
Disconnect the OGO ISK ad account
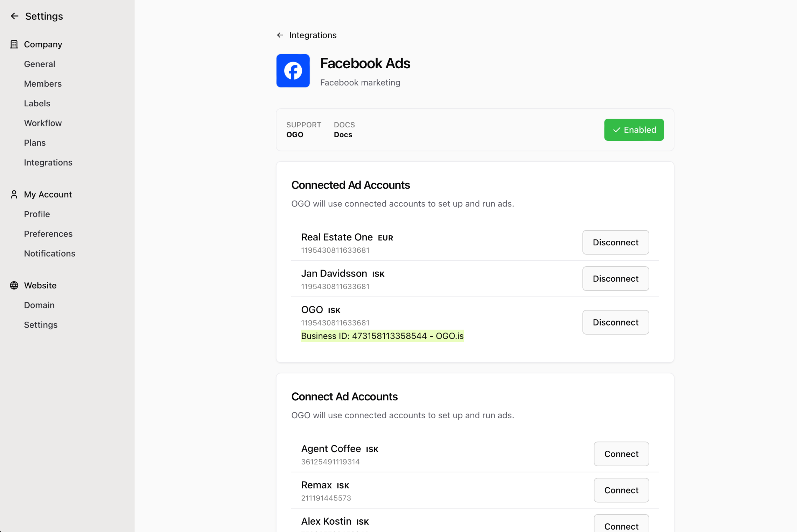(x=616, y=322)
